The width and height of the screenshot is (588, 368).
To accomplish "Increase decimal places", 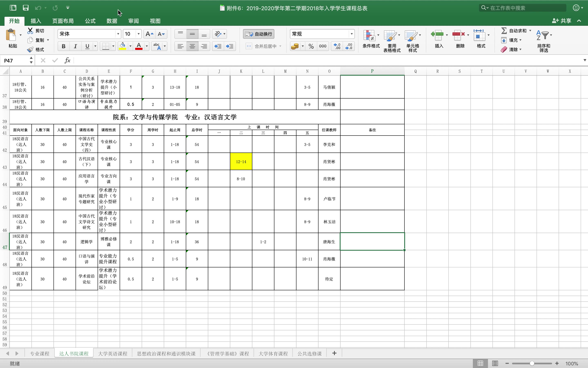I will tap(337, 46).
